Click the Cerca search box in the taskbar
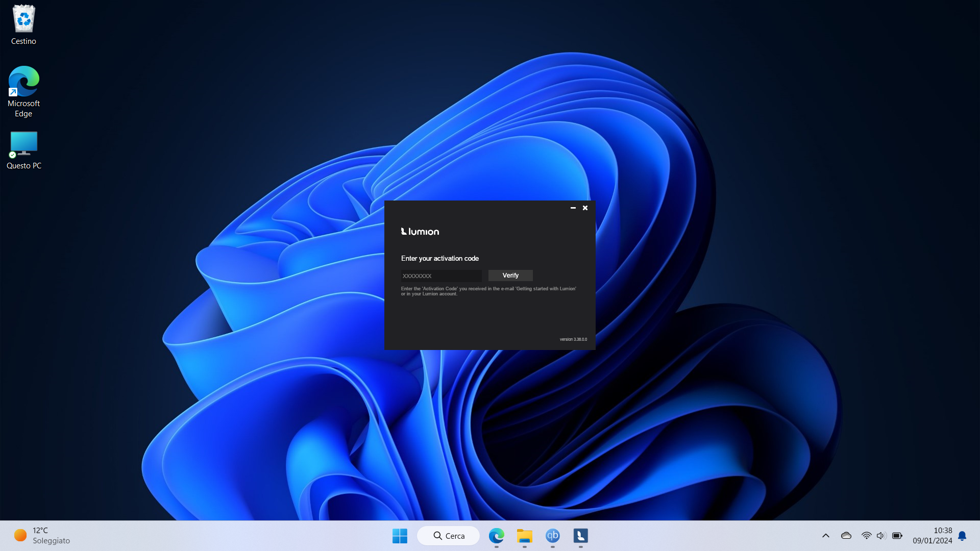Image resolution: width=980 pixels, height=551 pixels. click(449, 536)
